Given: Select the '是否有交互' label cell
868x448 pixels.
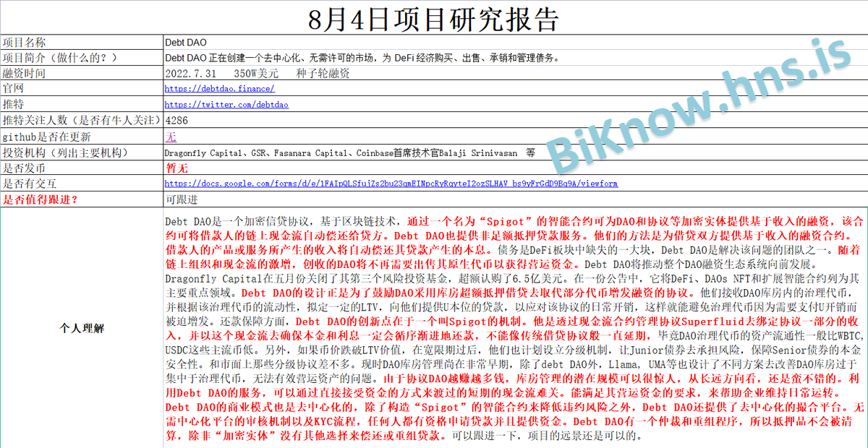Looking at the screenshot, I should coord(82,184).
